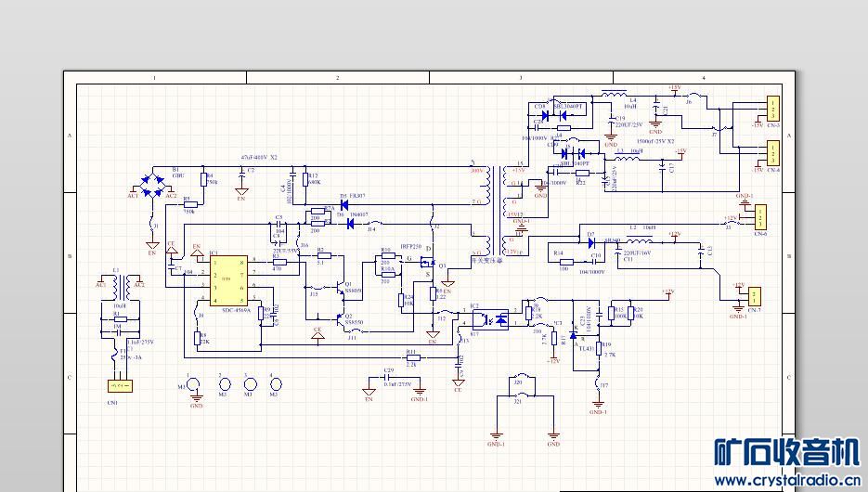Click diode D6 1N4007
This screenshot has height=492, width=868.
[x=350, y=224]
